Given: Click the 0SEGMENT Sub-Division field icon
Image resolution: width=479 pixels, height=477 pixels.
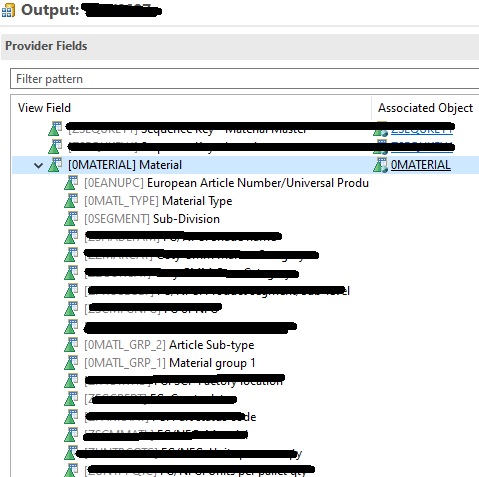Looking at the screenshot, I should pos(71,219).
